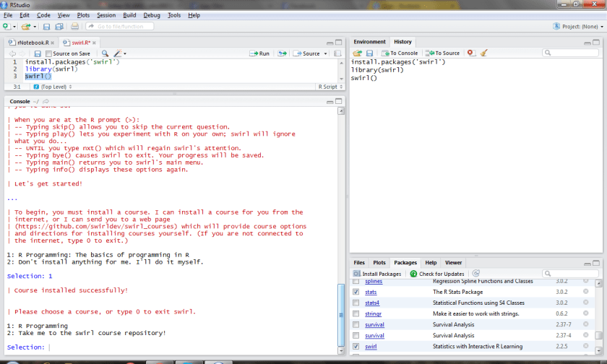Check the survival 2.37-7 package checkbox
Image resolution: width=607 pixels, height=364 pixels.
356,324
